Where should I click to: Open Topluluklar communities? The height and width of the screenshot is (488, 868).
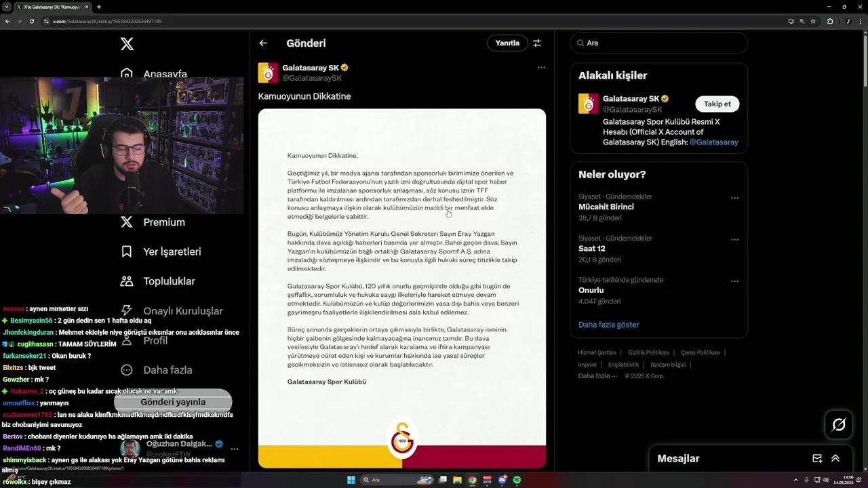tap(157, 281)
